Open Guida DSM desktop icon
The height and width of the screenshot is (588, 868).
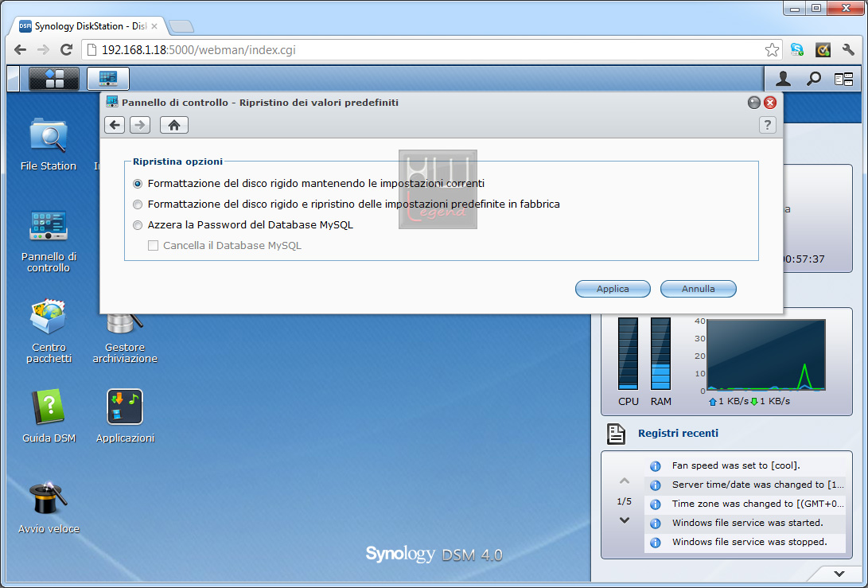(x=49, y=416)
